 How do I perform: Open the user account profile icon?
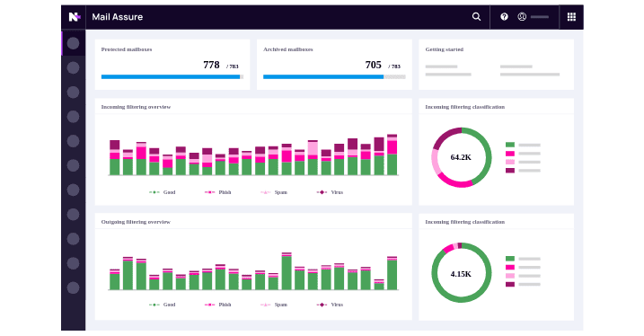[x=522, y=16]
